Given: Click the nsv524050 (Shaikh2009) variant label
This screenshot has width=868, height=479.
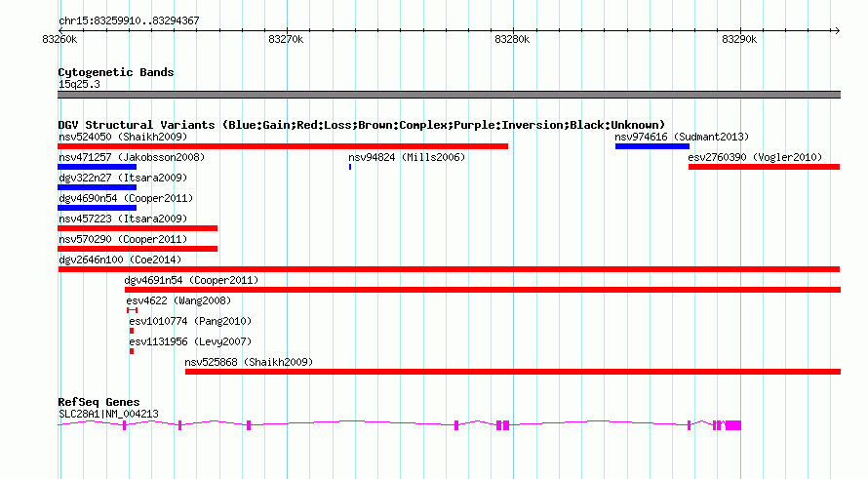Looking at the screenshot, I should [123, 137].
